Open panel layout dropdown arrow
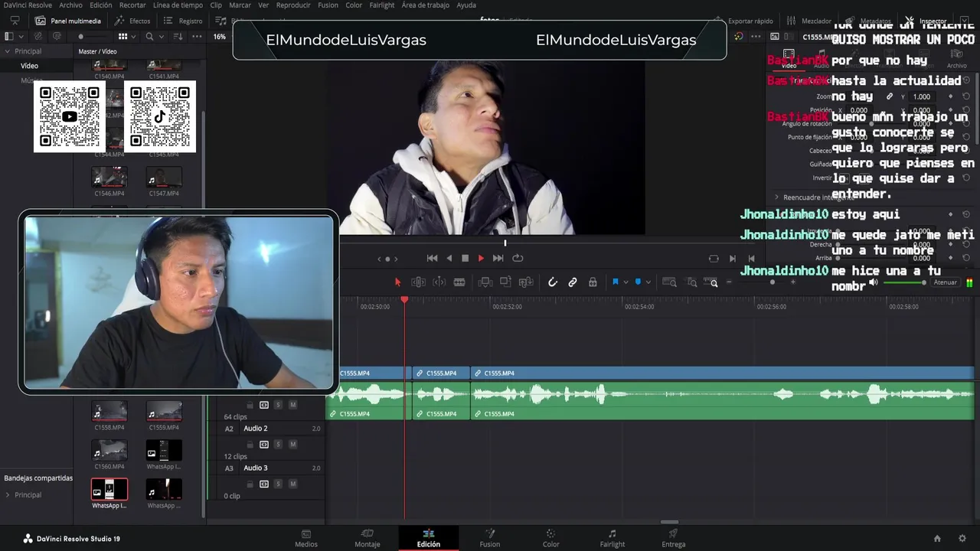This screenshot has width=980, height=551. click(x=21, y=36)
